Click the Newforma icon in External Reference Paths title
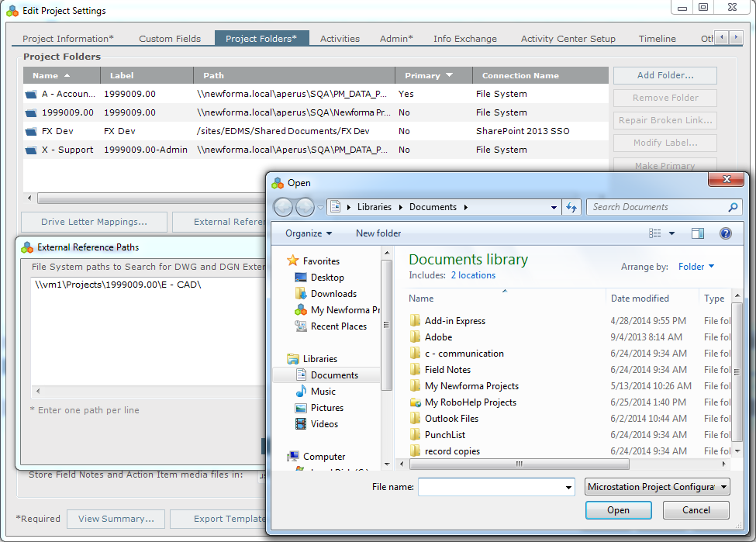Viewport: 756px width, 542px height. (27, 247)
